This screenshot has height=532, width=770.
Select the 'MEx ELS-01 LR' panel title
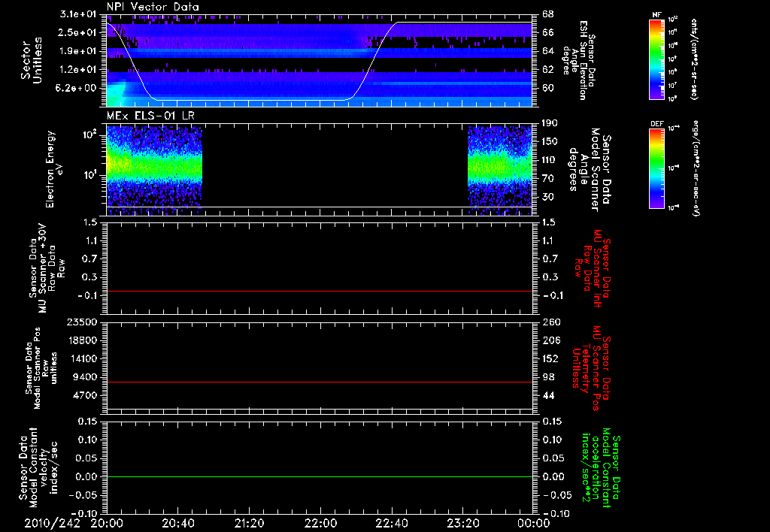pos(150,116)
